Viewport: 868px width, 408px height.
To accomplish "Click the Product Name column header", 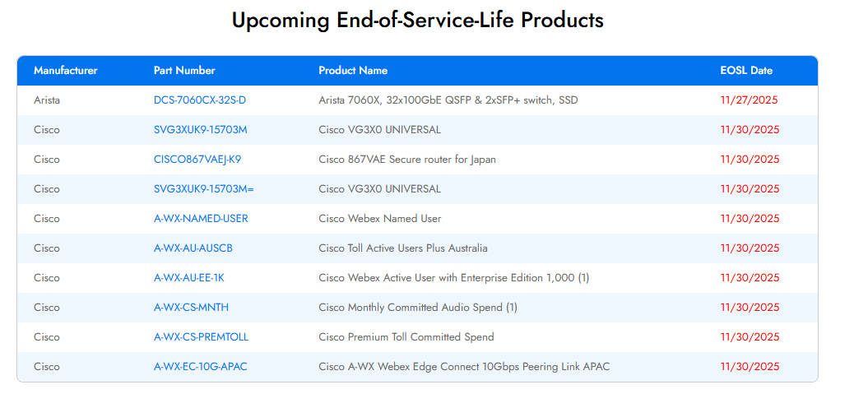I will (353, 71).
